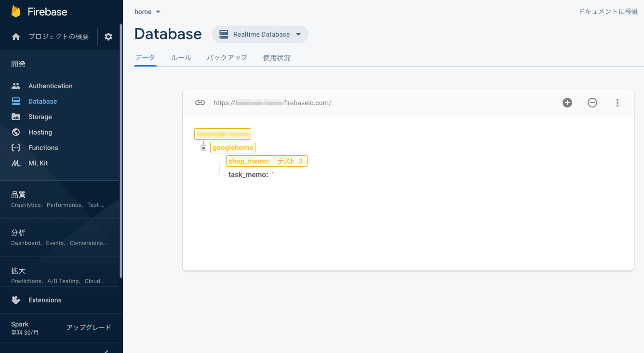Open the three-dot overflow menu on the data card
This screenshot has height=353, width=644.
(x=617, y=103)
